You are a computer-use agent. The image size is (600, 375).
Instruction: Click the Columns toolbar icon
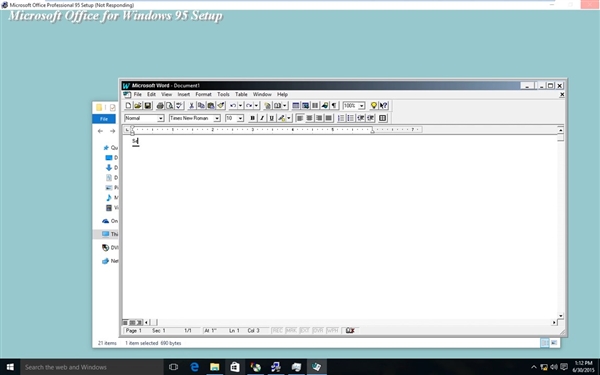[x=315, y=106]
